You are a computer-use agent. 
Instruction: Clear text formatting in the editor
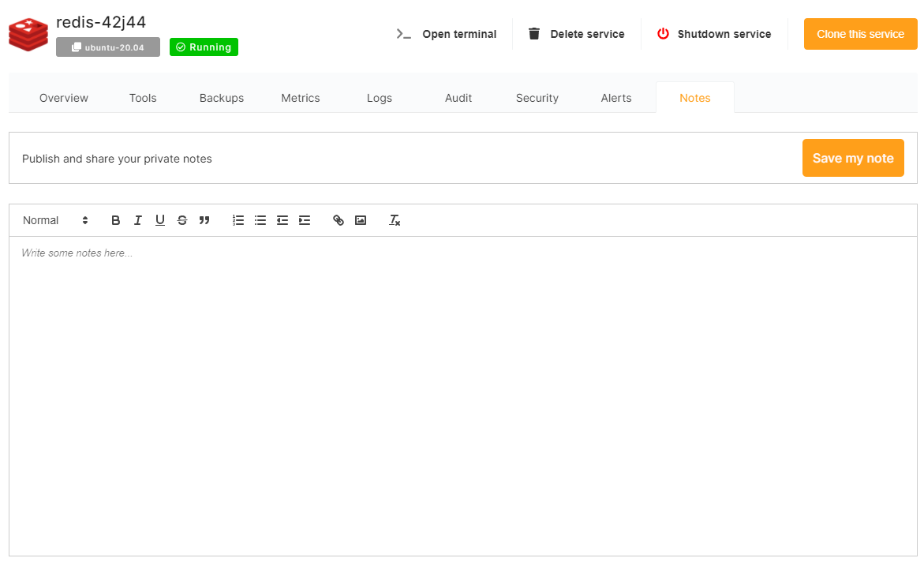395,220
